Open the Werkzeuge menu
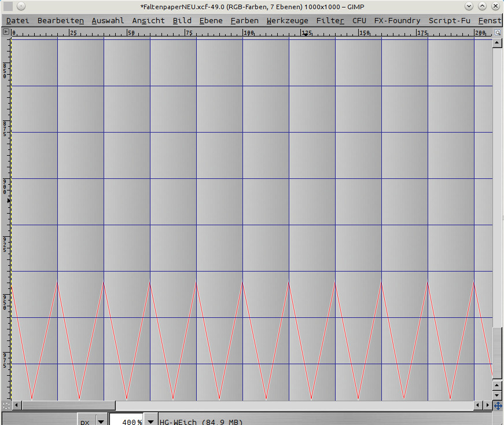Viewport: 504px width, 425px height. point(287,20)
